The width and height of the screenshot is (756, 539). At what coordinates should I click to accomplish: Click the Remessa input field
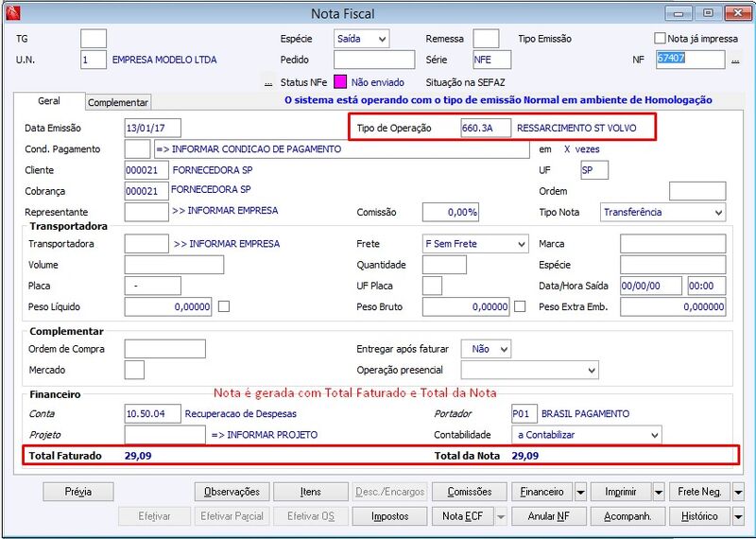coord(486,39)
